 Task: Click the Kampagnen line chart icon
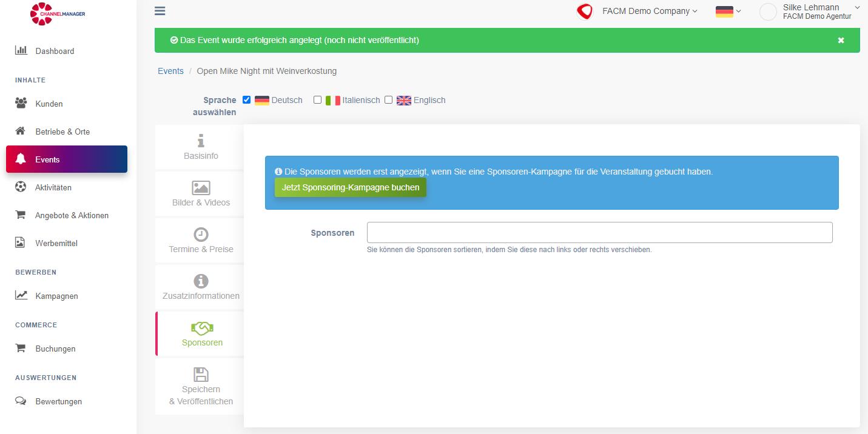pos(21,295)
